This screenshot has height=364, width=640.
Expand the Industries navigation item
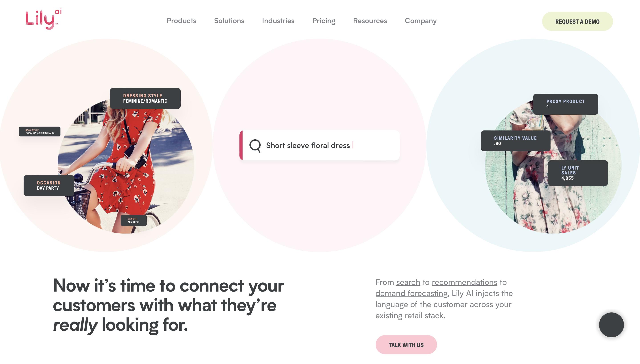pos(278,21)
